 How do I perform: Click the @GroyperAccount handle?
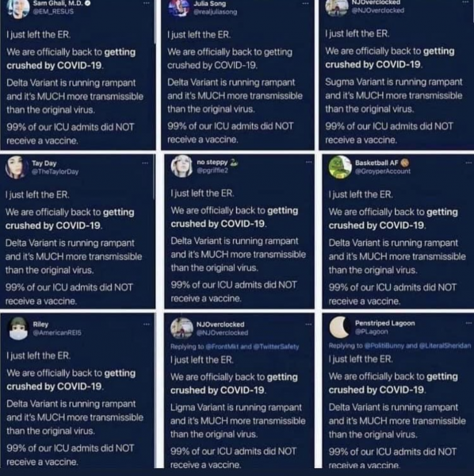tap(383, 171)
